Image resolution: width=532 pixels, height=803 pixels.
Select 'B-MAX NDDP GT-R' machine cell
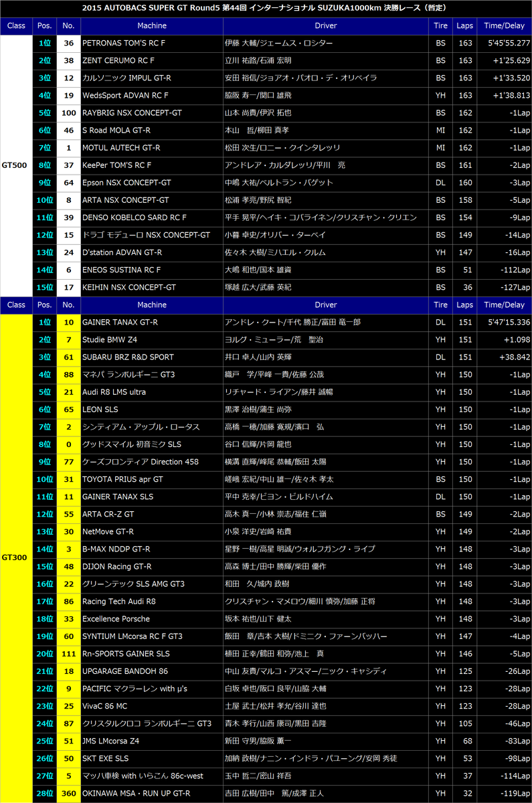click(x=151, y=549)
